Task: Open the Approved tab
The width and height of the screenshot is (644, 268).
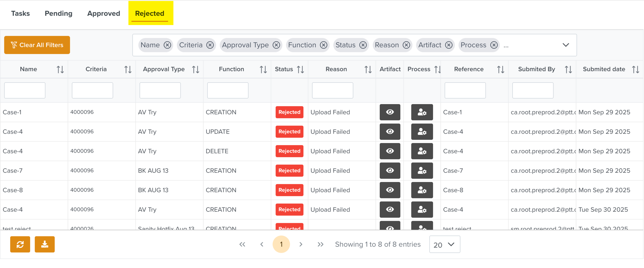Action: 104,13
